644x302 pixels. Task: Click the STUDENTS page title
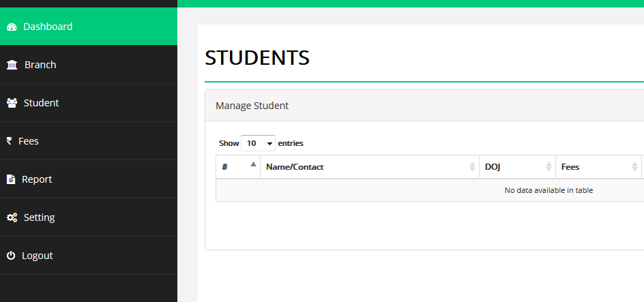point(257,57)
